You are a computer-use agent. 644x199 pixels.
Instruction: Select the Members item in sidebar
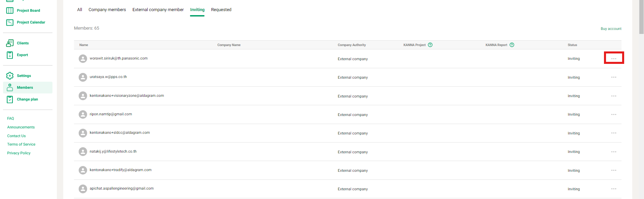coord(25,88)
